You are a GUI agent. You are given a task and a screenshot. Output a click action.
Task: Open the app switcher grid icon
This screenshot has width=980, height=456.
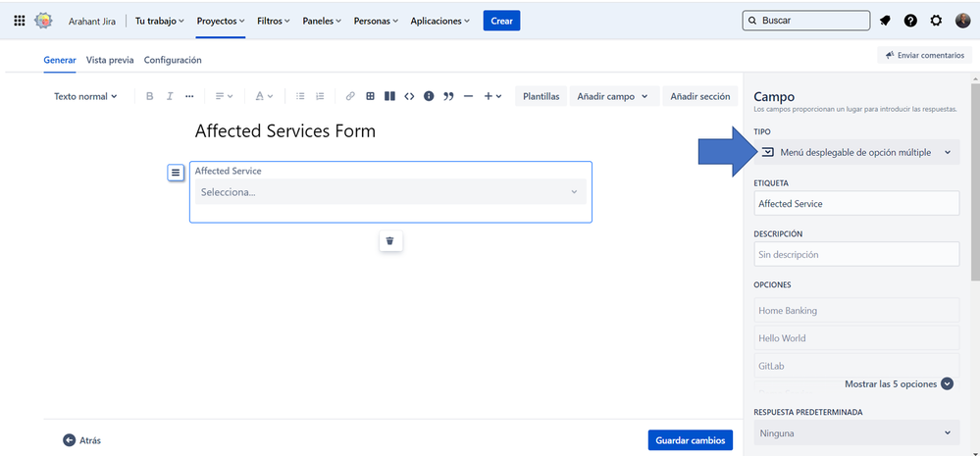[20, 21]
